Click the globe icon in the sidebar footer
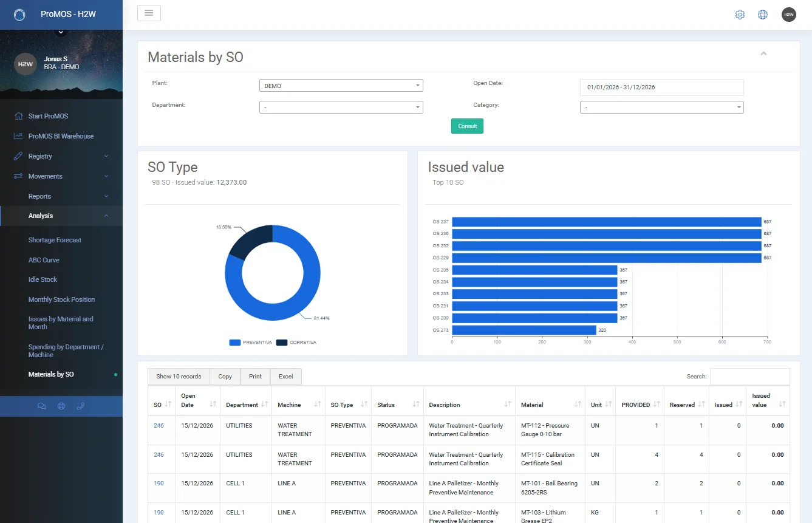 click(61, 406)
